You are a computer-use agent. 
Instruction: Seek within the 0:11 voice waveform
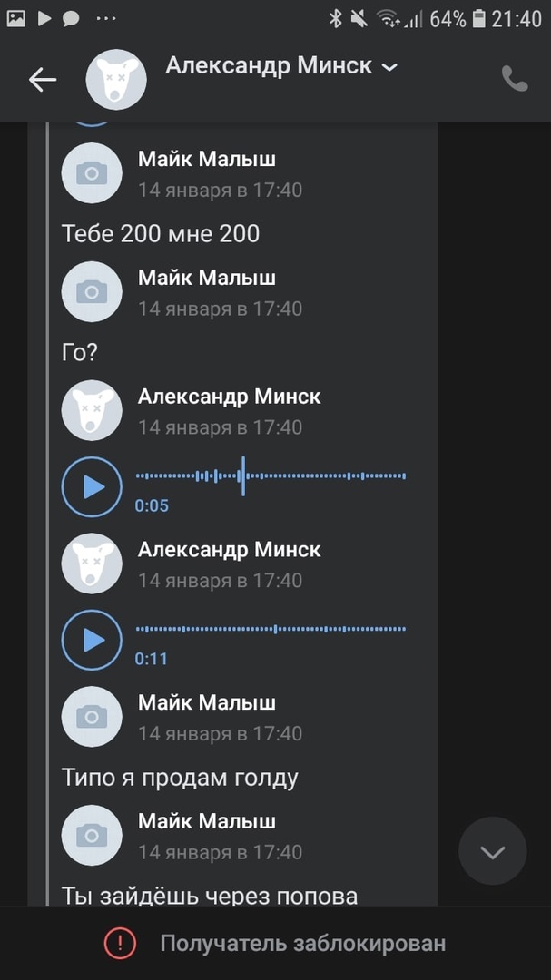pos(271,629)
